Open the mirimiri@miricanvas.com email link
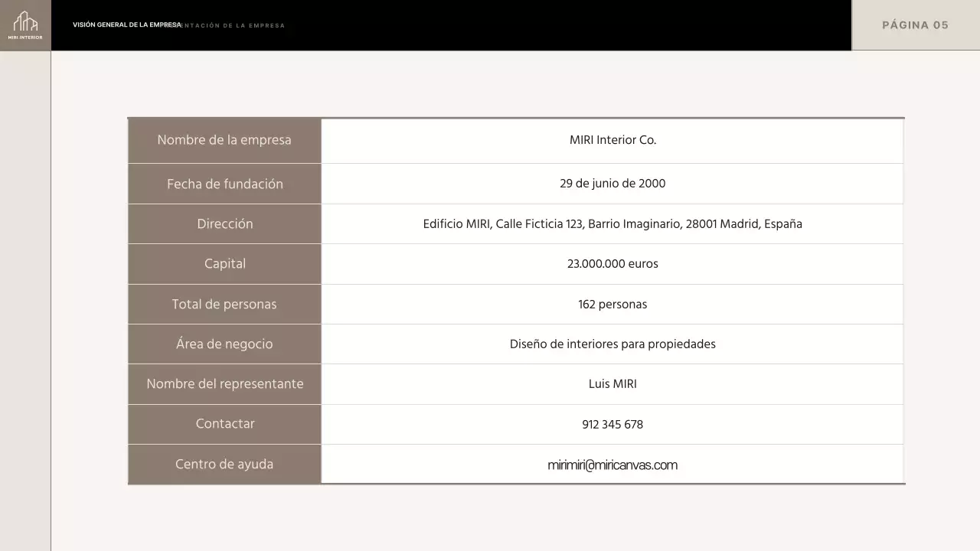Viewport: 980px width, 551px height. [x=612, y=465]
